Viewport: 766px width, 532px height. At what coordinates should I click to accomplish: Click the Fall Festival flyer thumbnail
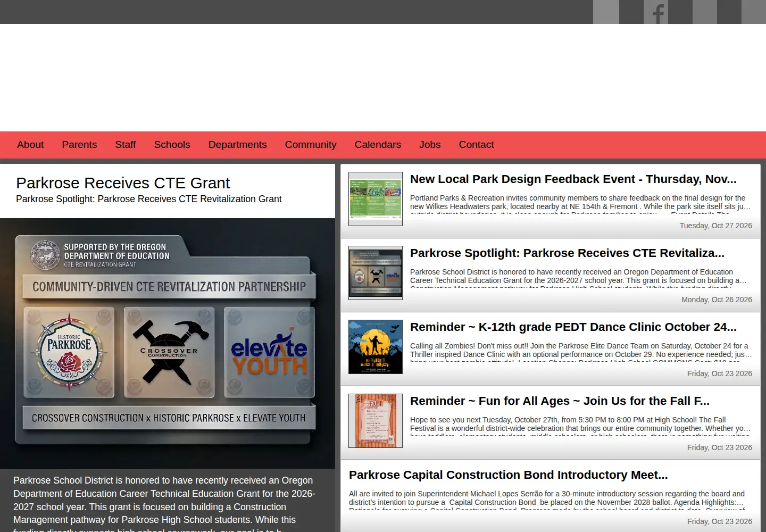[x=376, y=421]
